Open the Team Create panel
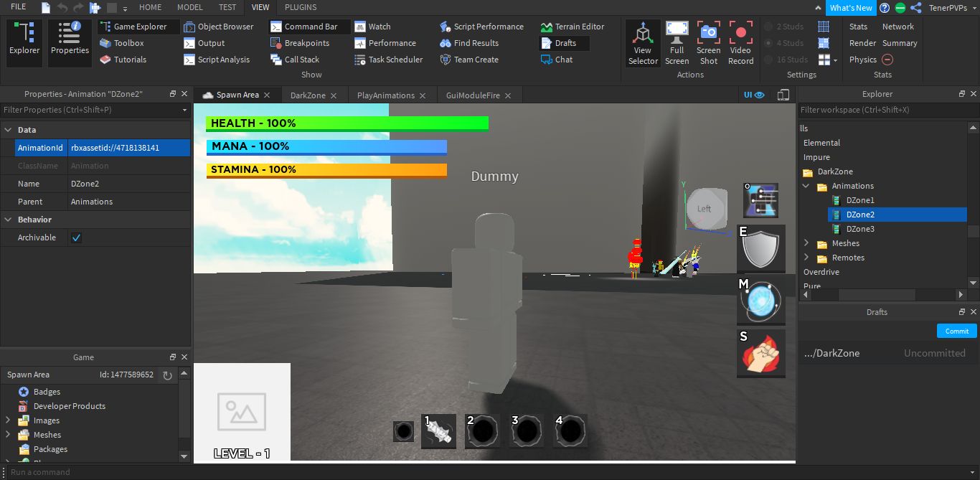The image size is (980, 480). point(468,60)
